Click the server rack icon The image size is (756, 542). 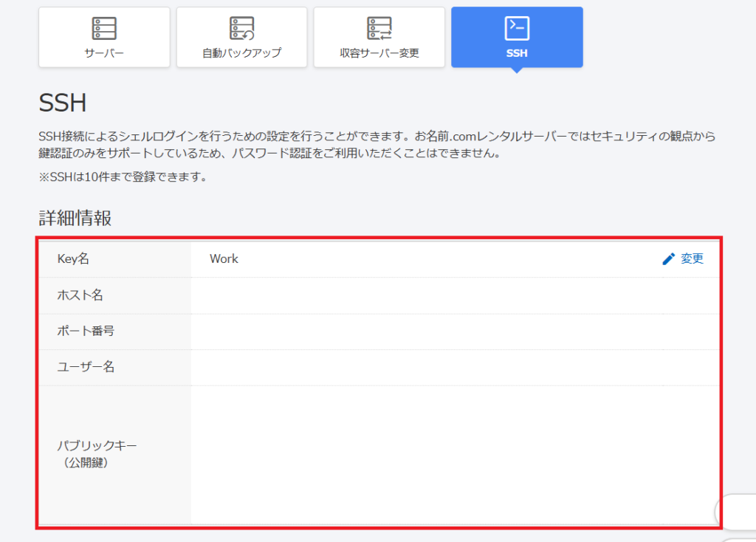pos(104,29)
